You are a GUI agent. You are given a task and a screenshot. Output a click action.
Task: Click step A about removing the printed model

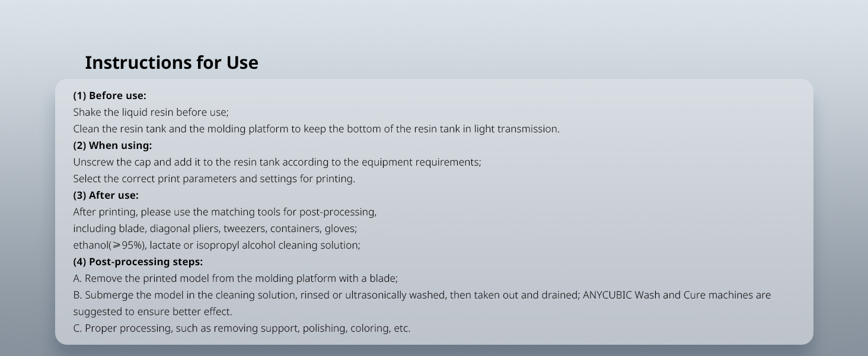tap(235, 278)
